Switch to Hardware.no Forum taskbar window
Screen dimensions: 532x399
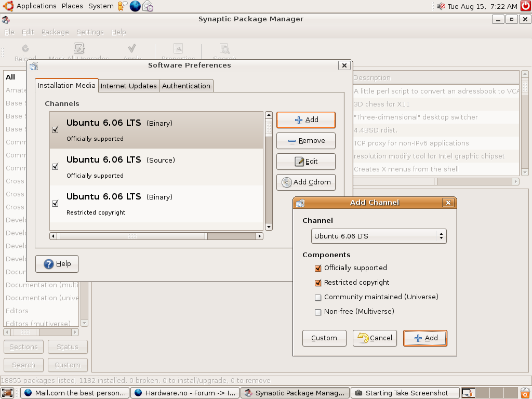click(x=185, y=393)
